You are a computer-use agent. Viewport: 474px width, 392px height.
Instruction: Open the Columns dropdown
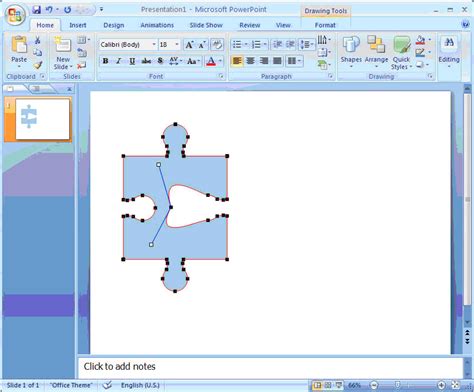coord(294,61)
